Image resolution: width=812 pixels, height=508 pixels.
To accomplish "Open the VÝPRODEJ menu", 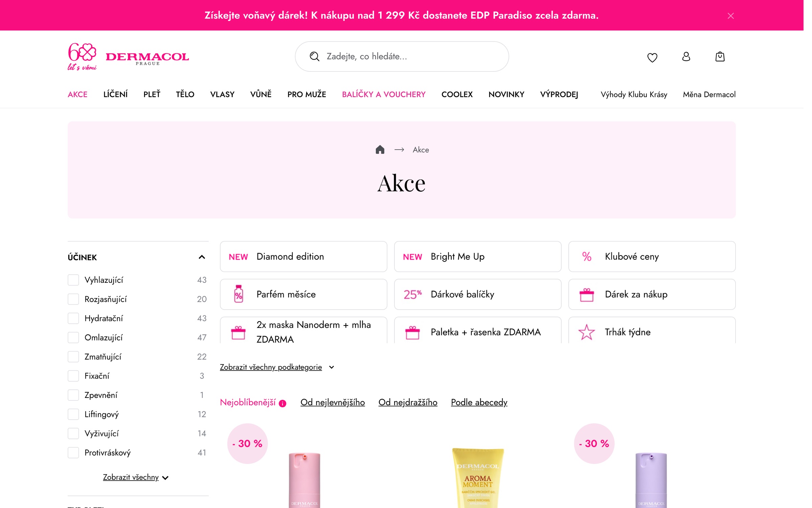I will (559, 94).
